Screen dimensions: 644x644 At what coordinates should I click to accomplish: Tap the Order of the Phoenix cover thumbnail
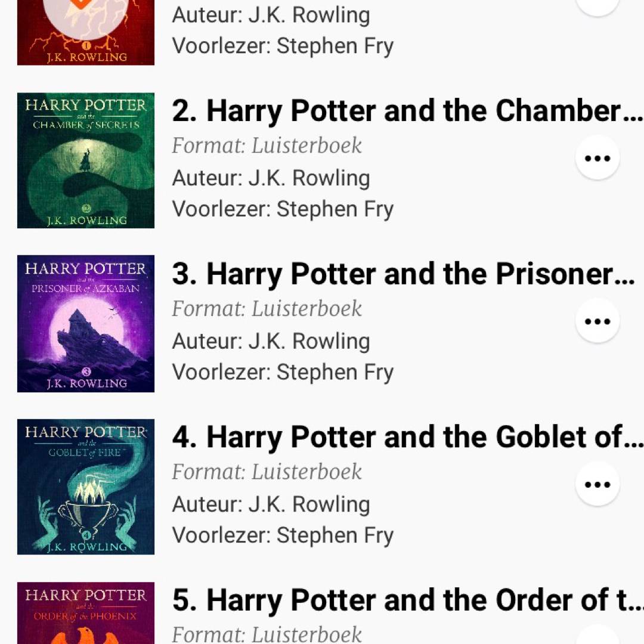click(x=86, y=614)
